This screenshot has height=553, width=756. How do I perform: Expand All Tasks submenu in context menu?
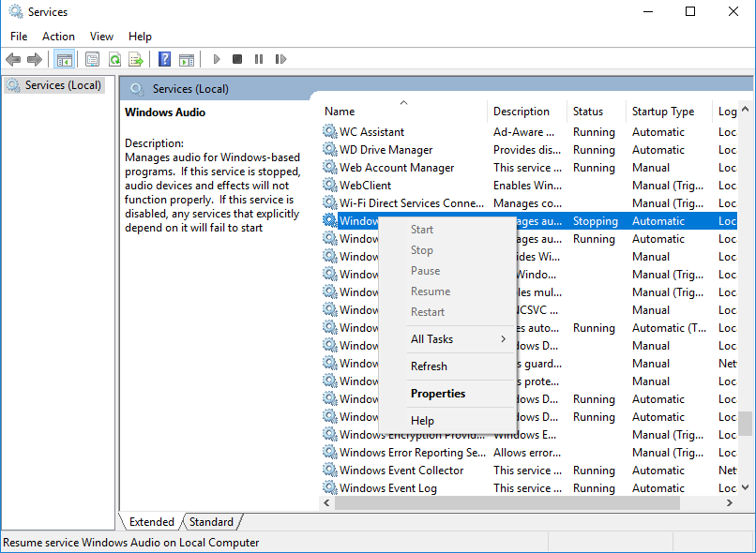447,339
